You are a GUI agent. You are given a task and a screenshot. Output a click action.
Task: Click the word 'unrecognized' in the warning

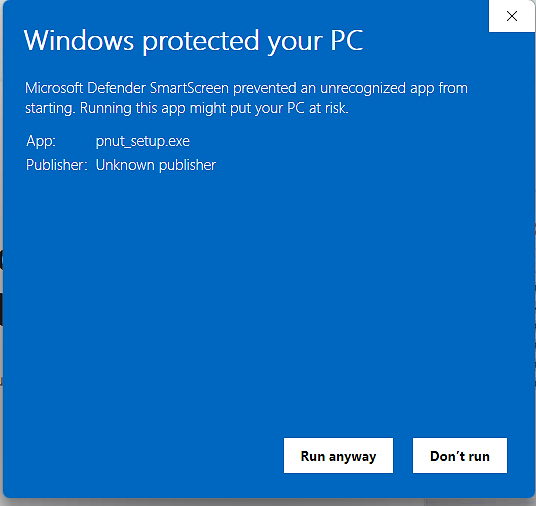pos(363,89)
